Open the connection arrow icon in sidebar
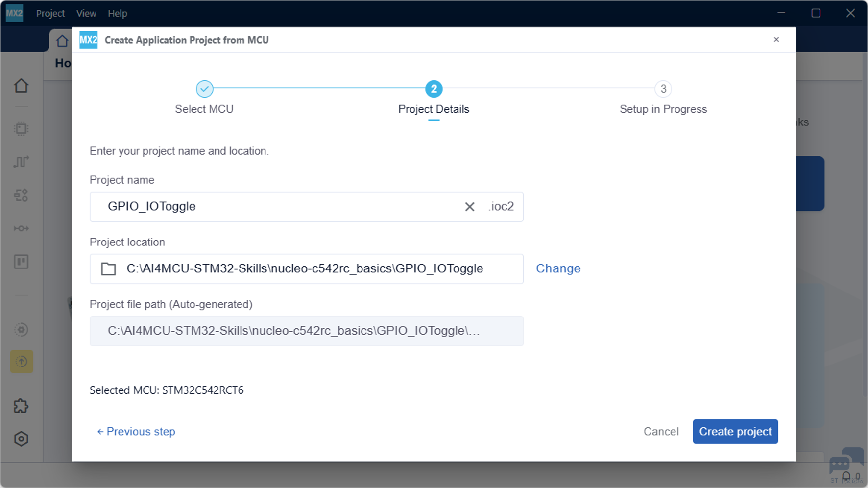This screenshot has width=868, height=488. 21,228
